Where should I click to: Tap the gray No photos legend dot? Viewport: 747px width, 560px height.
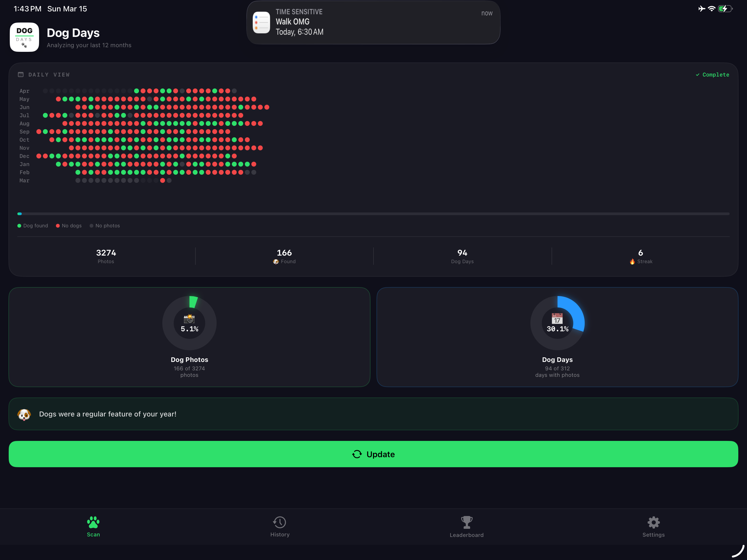pos(91,226)
